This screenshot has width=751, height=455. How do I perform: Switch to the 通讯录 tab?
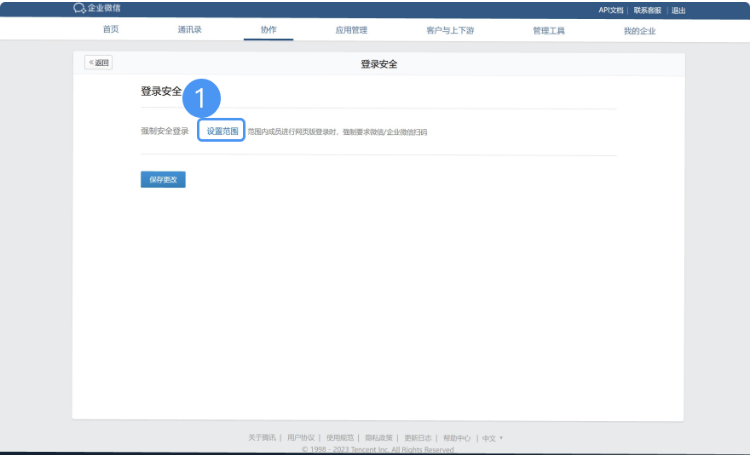pyautogui.click(x=190, y=30)
